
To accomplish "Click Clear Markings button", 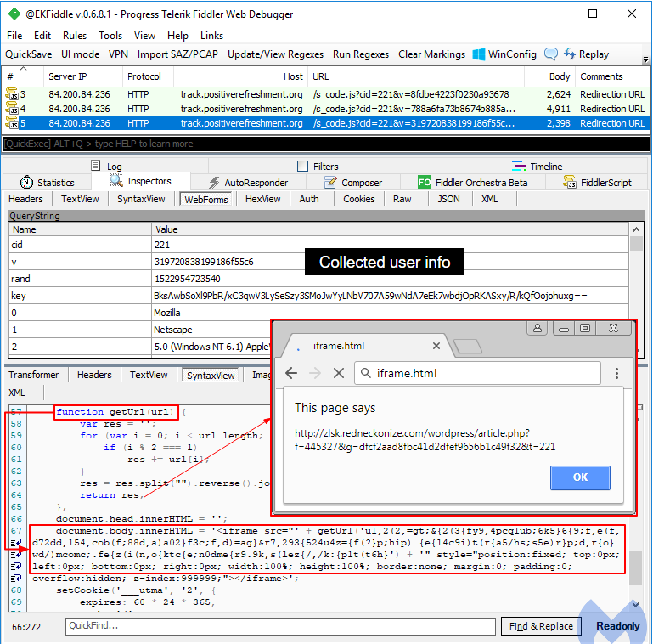I will [431, 54].
